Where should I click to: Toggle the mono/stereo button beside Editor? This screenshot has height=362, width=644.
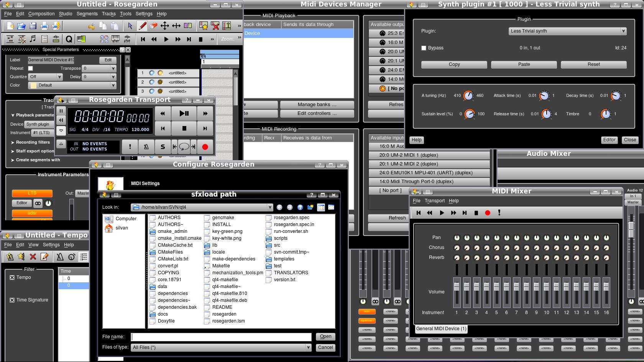point(38,203)
